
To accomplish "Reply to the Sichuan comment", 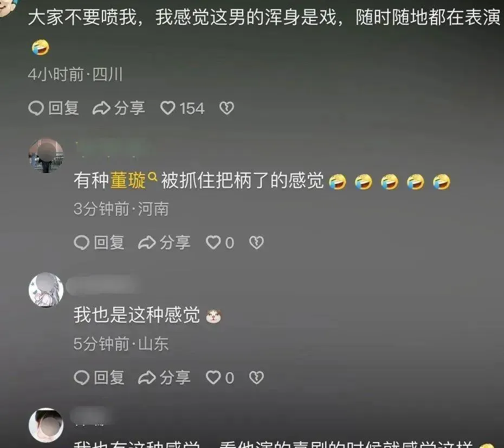I will 53,108.
